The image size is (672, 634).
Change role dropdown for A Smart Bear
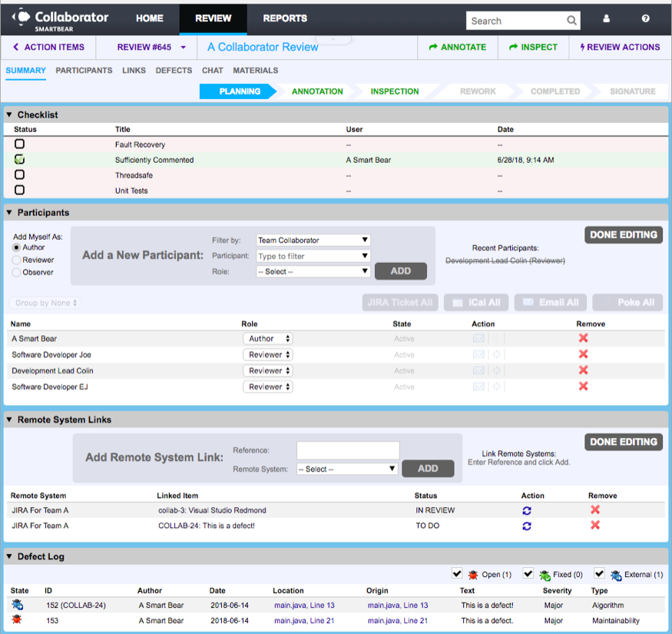(x=268, y=338)
